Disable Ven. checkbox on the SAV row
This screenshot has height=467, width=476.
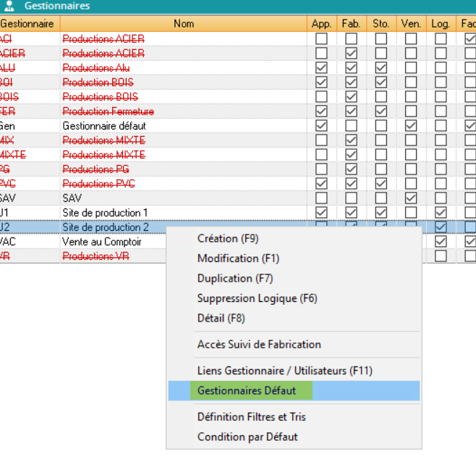pos(411,198)
